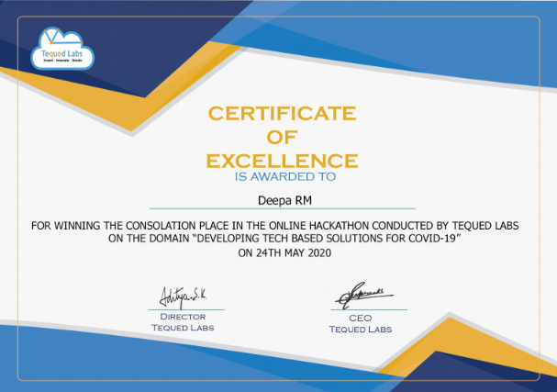Click the teal underline below recipient name
Screen dimensions: 557x392
(x=283, y=208)
